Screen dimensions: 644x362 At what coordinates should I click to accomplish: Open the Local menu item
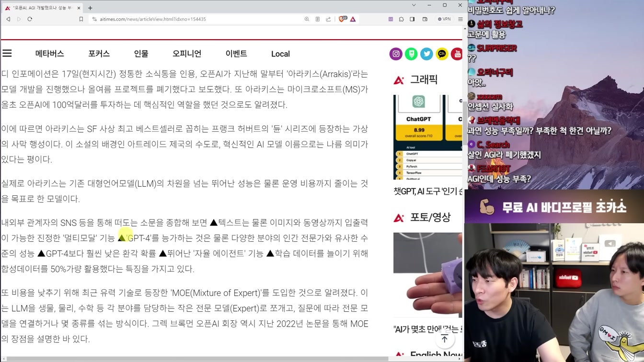coord(280,54)
